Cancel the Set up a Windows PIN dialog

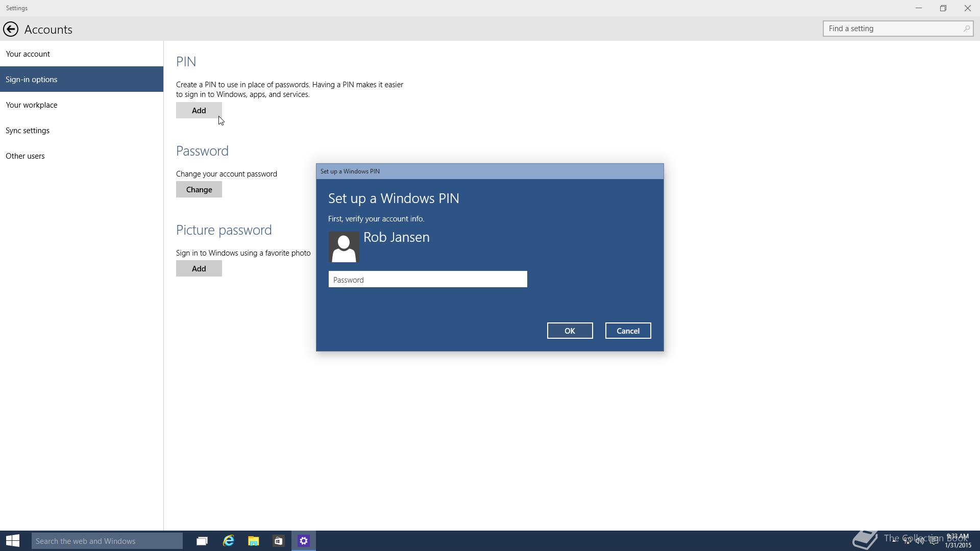click(x=628, y=331)
